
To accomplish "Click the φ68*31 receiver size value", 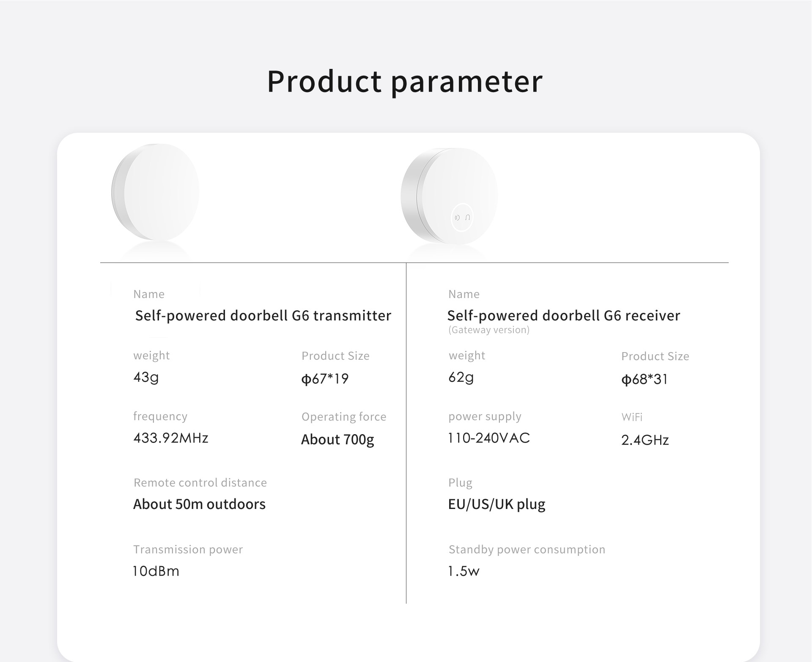I will pos(645,379).
